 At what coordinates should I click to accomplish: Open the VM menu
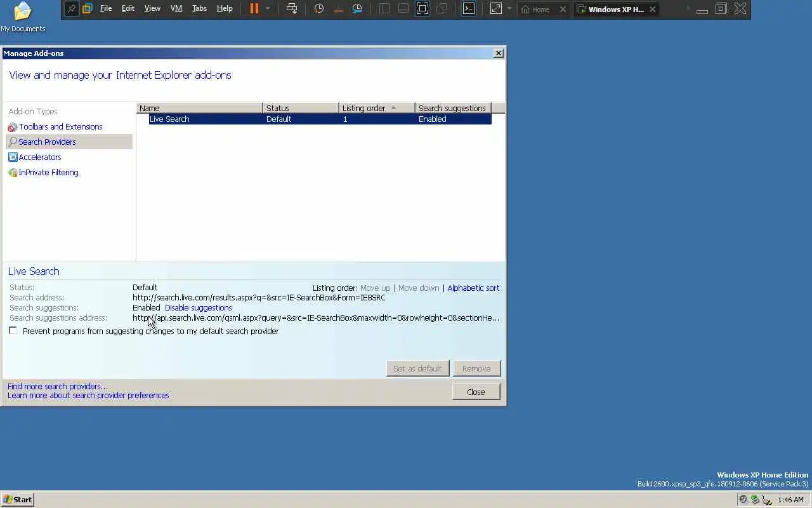[x=176, y=9]
